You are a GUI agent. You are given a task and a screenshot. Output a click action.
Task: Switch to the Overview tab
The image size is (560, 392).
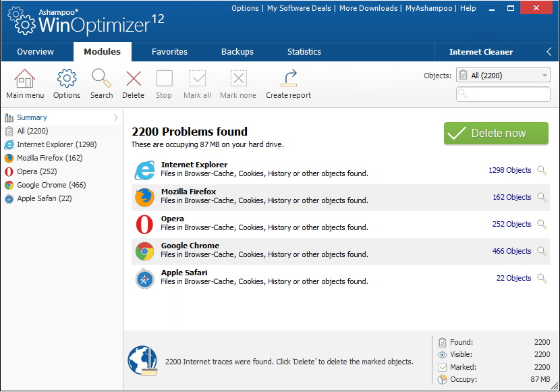35,52
